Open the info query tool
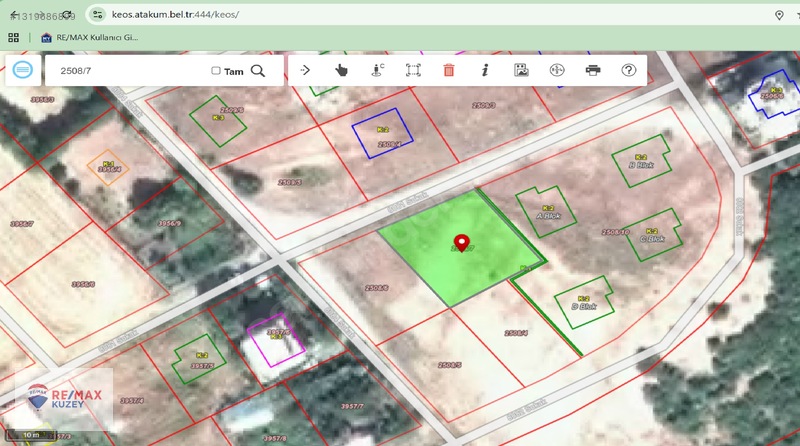The width and height of the screenshot is (800, 446). click(485, 70)
